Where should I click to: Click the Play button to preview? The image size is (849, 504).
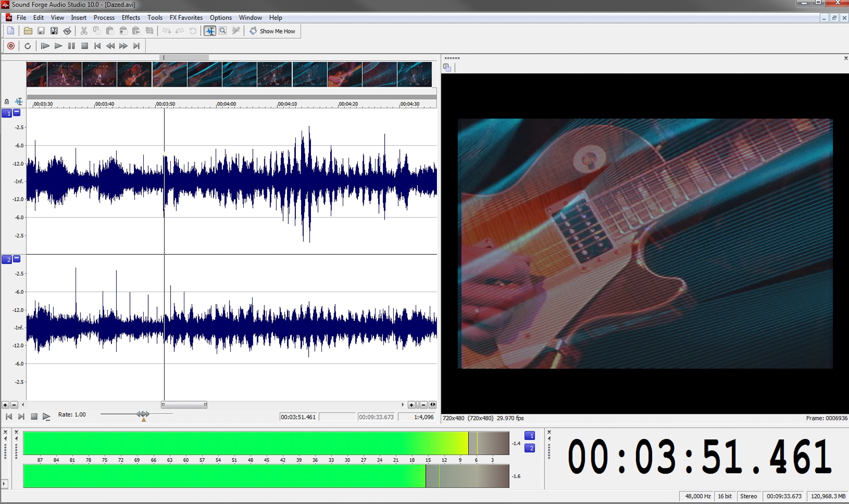58,46
